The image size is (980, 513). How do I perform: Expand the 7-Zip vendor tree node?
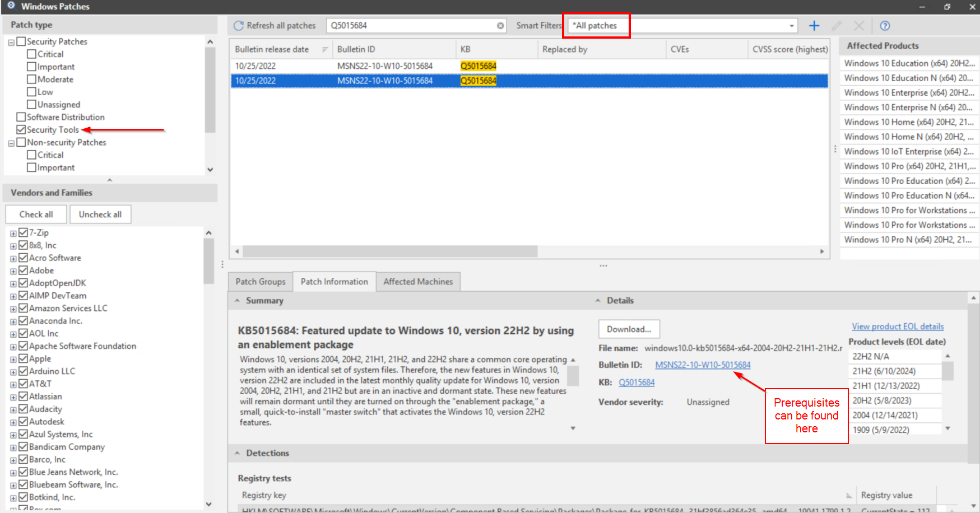(13, 232)
